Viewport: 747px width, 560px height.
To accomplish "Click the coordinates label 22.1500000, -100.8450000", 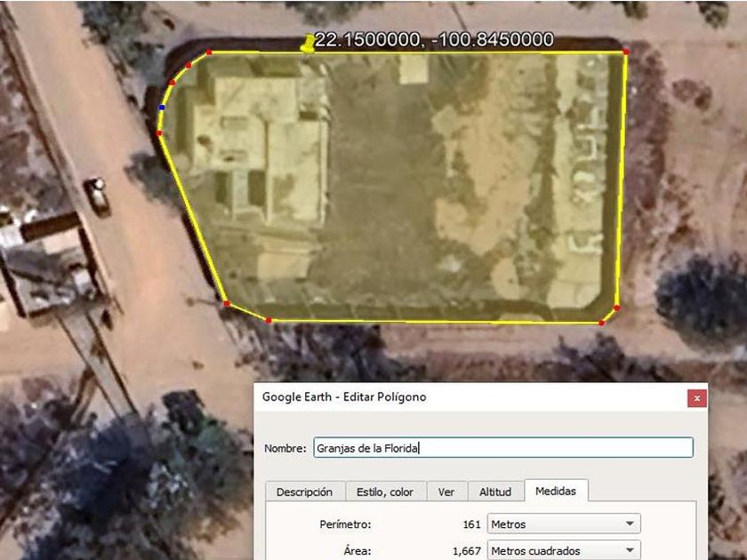I will (434, 39).
